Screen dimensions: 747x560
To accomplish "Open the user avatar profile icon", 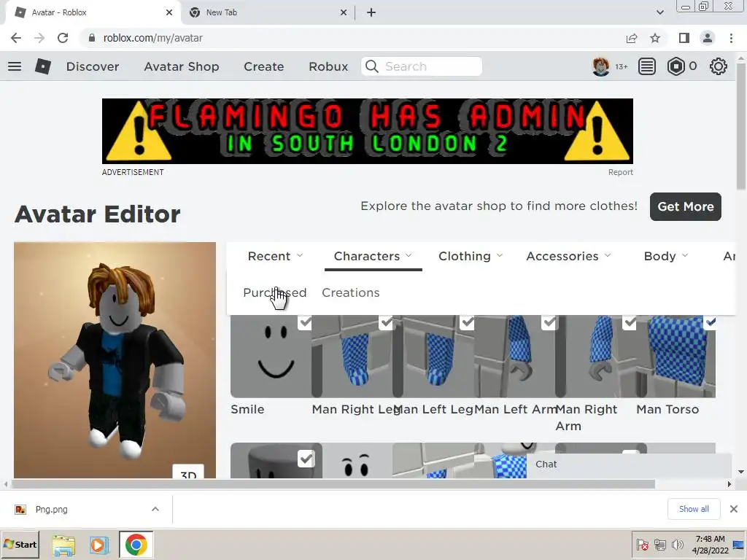I will 601,66.
